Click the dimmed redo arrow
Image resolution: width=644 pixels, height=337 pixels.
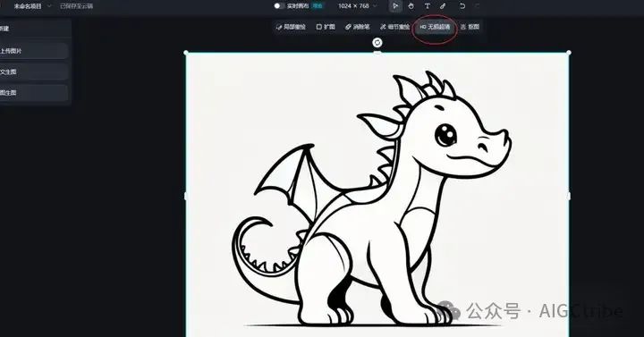click(x=478, y=6)
